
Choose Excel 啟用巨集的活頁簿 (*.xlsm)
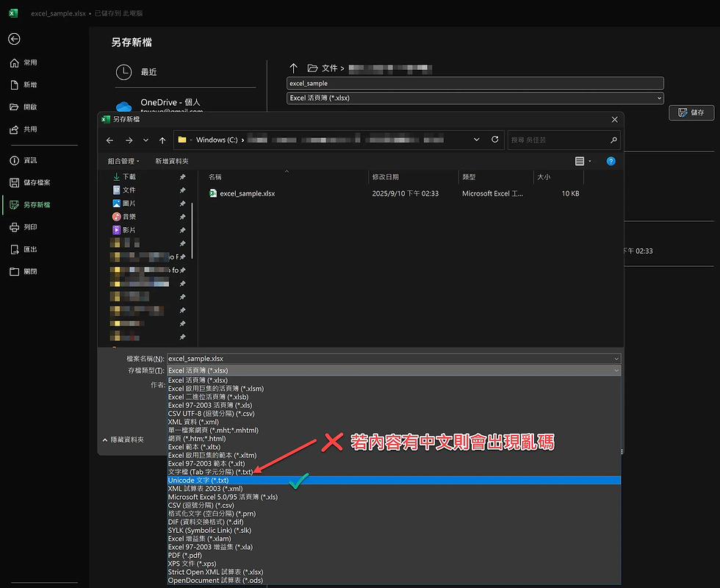coord(216,389)
